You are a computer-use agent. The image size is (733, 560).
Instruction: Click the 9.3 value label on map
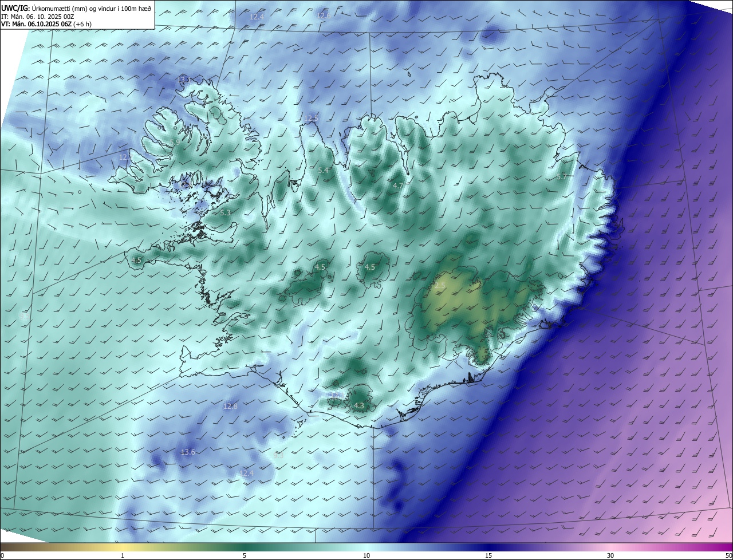pyautogui.click(x=278, y=455)
